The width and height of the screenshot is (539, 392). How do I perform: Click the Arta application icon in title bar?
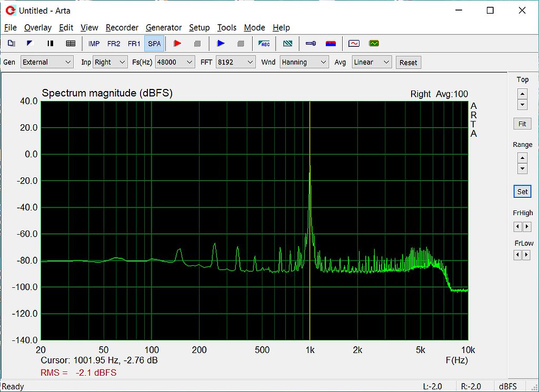click(11, 11)
